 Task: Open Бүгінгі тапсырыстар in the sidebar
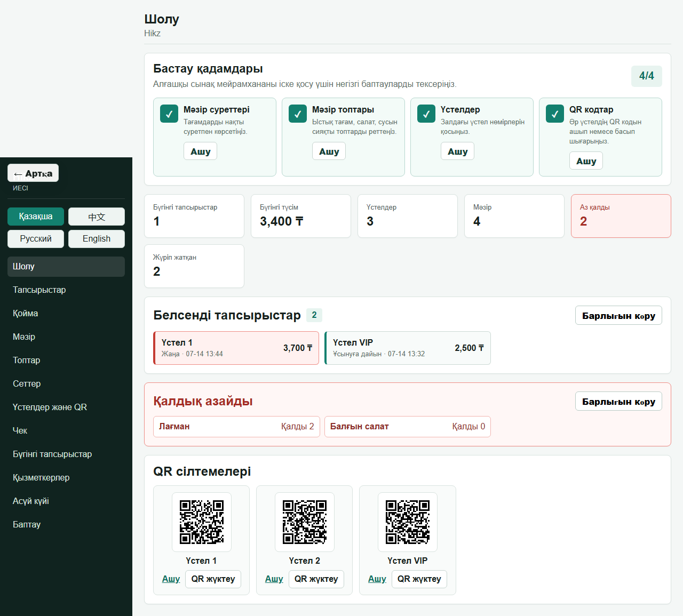66,454
